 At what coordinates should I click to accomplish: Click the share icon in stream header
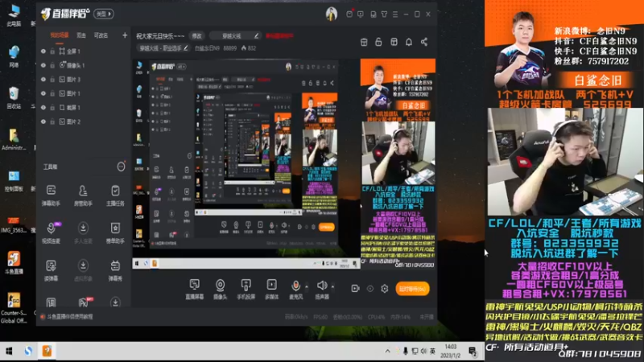coord(424,42)
